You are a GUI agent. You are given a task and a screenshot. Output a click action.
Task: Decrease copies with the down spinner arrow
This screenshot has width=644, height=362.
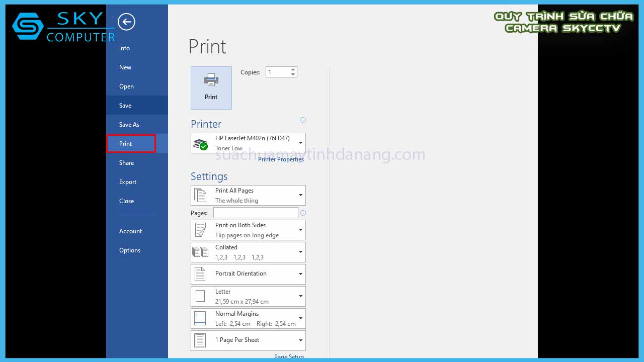click(x=293, y=75)
